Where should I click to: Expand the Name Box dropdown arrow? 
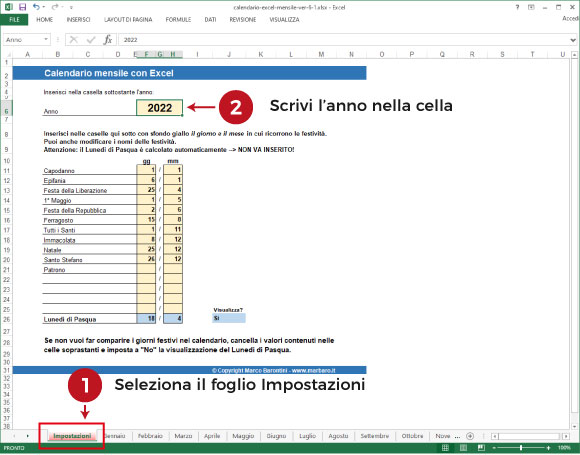click(x=46, y=39)
